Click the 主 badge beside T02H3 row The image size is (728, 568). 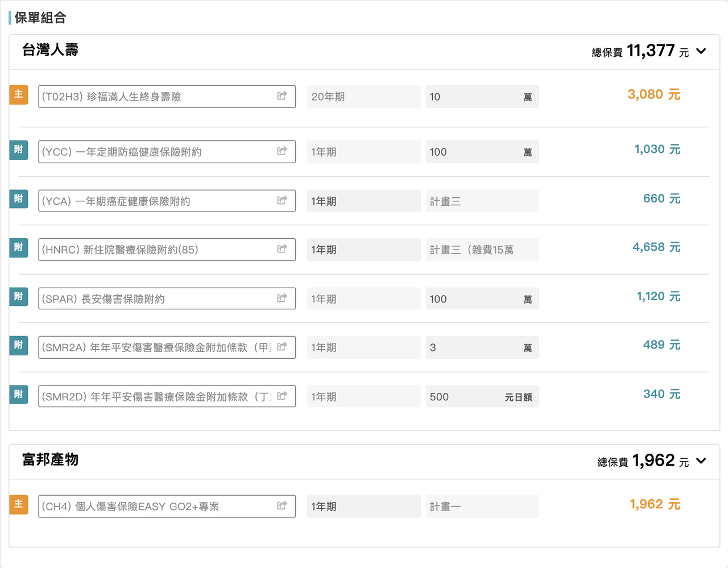click(19, 94)
